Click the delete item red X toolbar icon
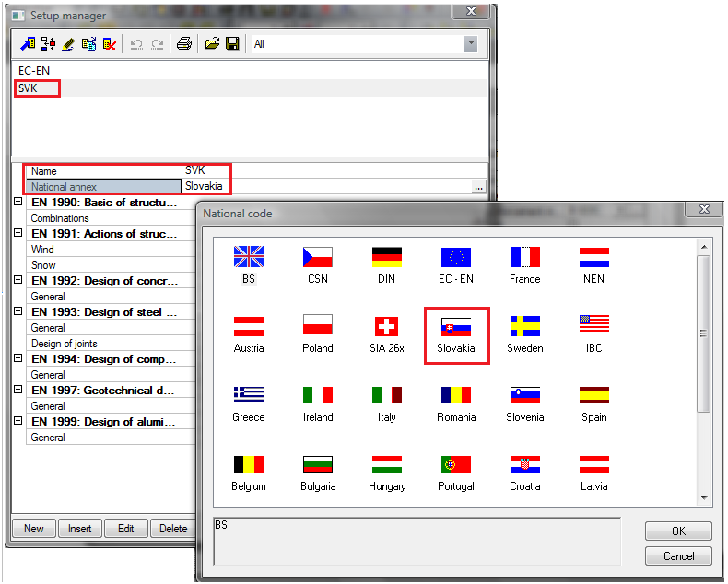 (110, 44)
